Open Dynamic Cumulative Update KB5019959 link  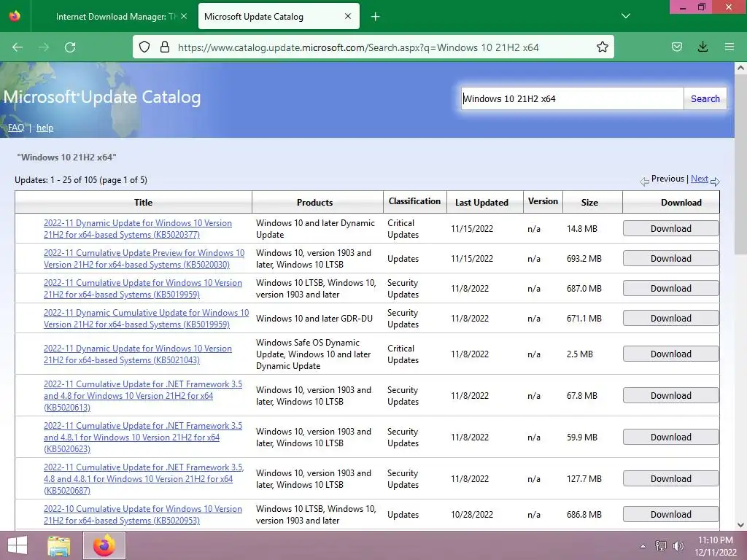pyautogui.click(x=146, y=319)
